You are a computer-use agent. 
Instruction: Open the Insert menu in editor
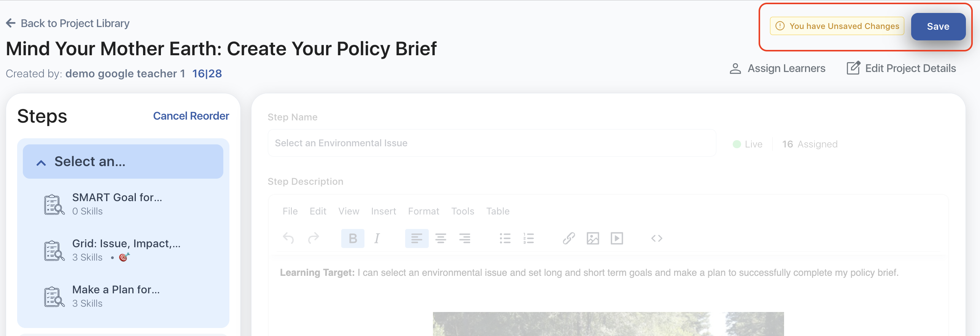383,211
